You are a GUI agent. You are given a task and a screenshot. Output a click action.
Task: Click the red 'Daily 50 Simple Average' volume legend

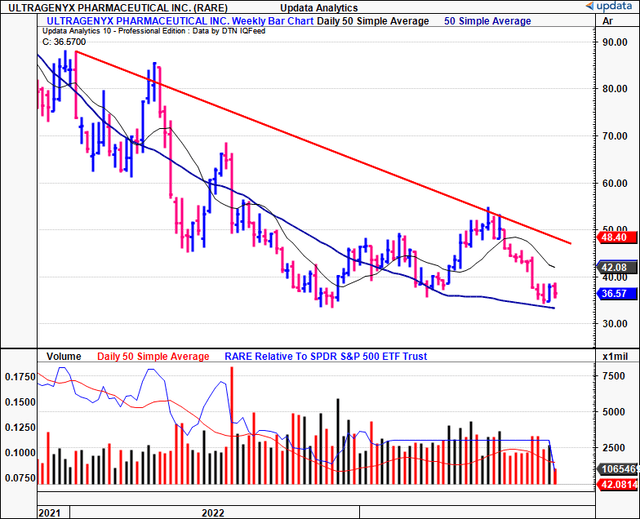coord(153,356)
